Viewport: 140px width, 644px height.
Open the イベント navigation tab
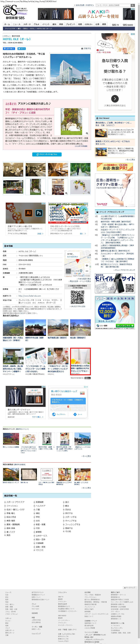click(x=46, y=25)
